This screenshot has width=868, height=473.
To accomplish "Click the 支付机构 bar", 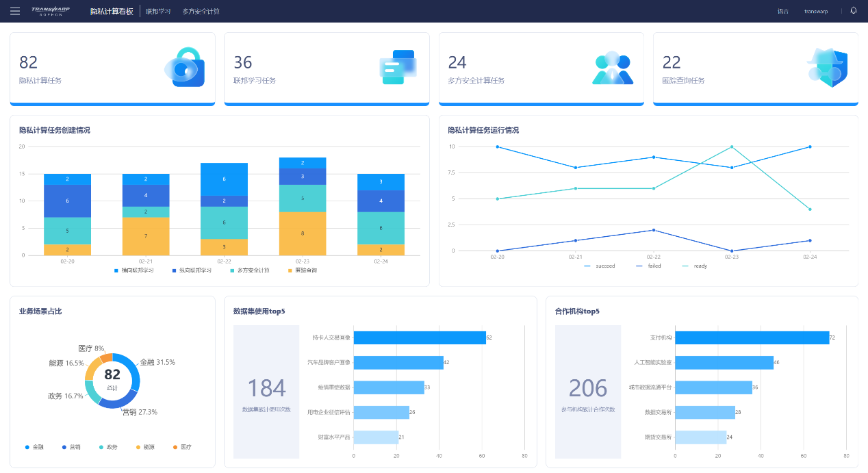I will (x=752, y=337).
